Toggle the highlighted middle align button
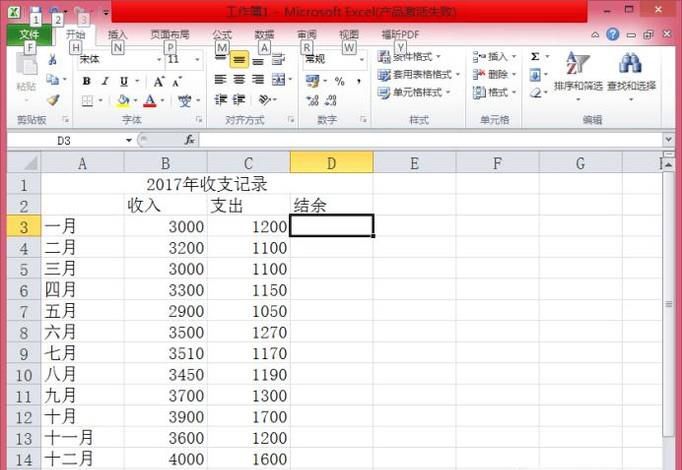682x470 pixels. coord(239,59)
